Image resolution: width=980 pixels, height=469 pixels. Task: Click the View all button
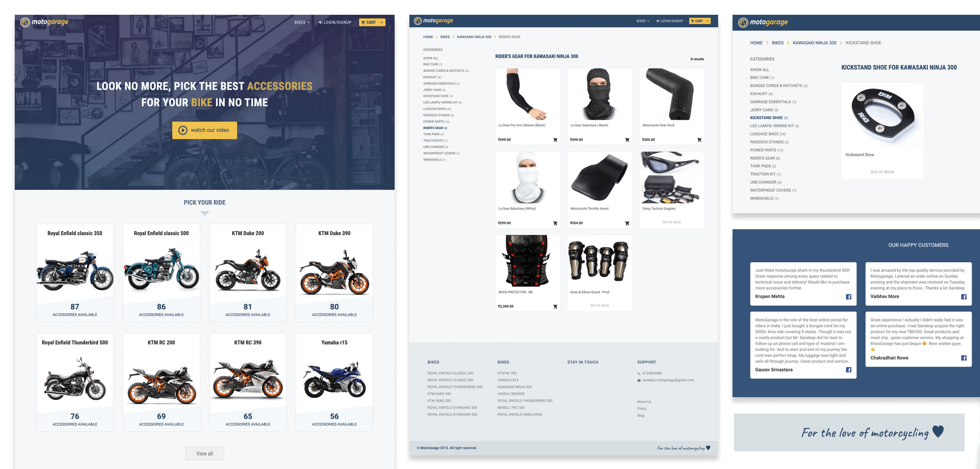[204, 453]
